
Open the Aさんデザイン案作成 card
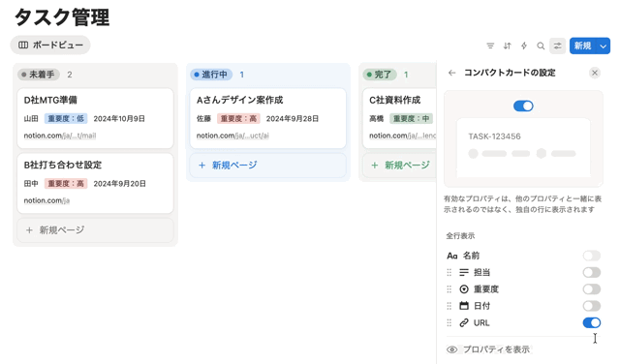coord(268,118)
